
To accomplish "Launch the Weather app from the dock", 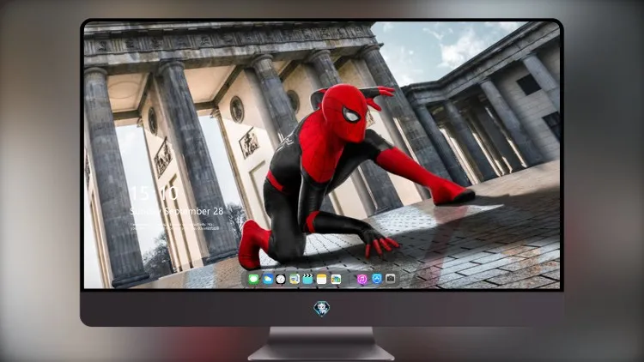I will coord(268,280).
